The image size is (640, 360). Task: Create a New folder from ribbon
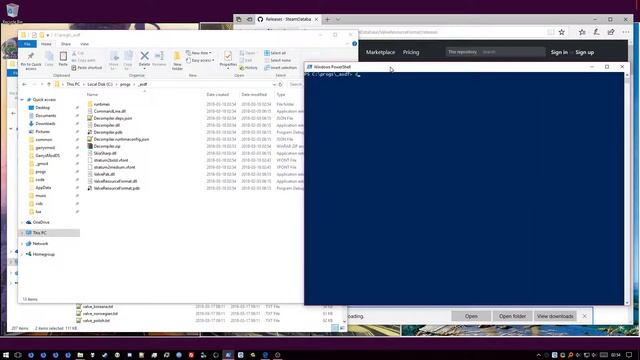[x=177, y=60]
